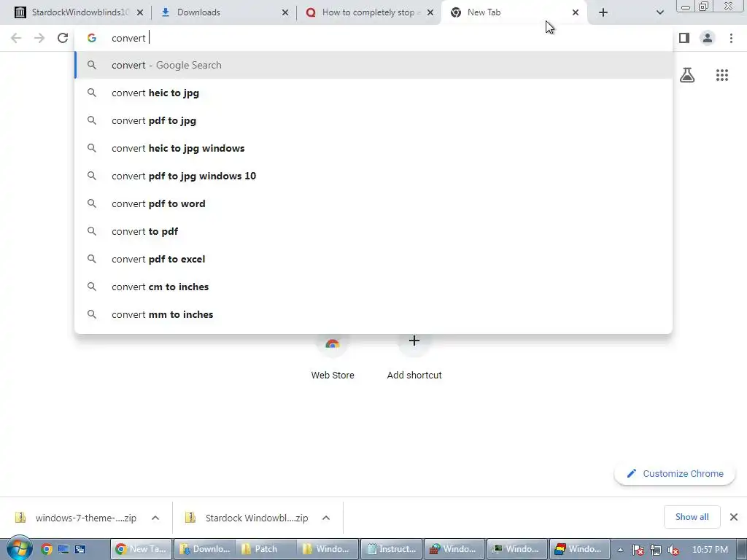
Task: Choose suggestion convert pdf to excel
Action: [x=373, y=259]
